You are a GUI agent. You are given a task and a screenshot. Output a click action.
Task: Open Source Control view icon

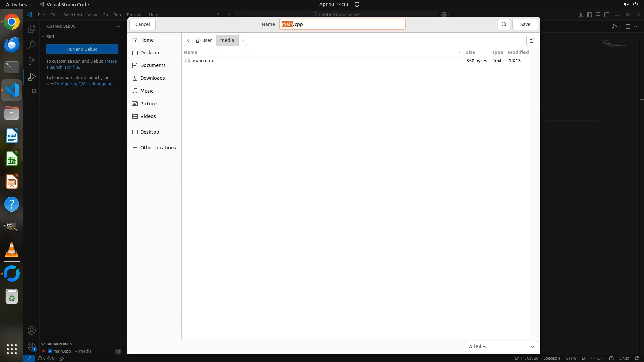(31, 61)
